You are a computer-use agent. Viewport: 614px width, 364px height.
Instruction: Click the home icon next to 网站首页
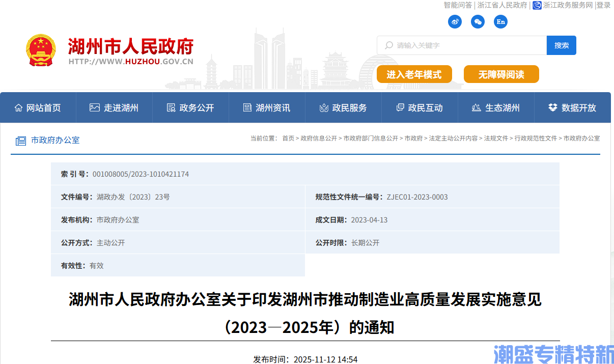[19, 107]
